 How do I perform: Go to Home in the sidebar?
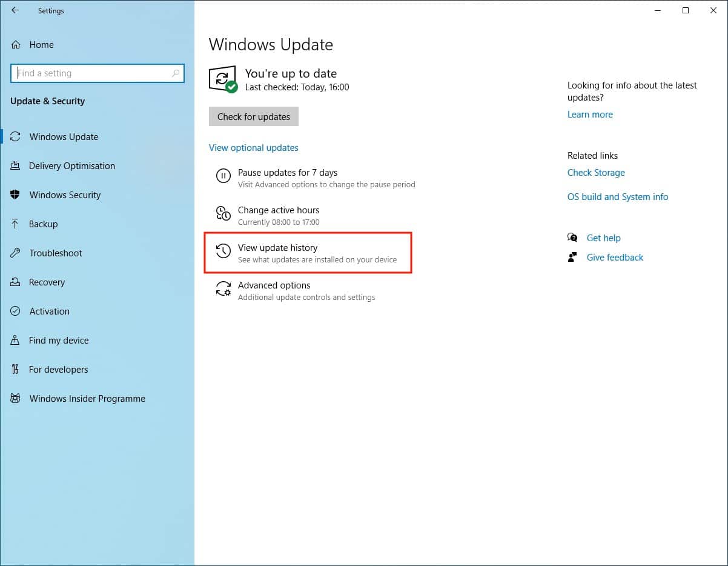tap(41, 44)
